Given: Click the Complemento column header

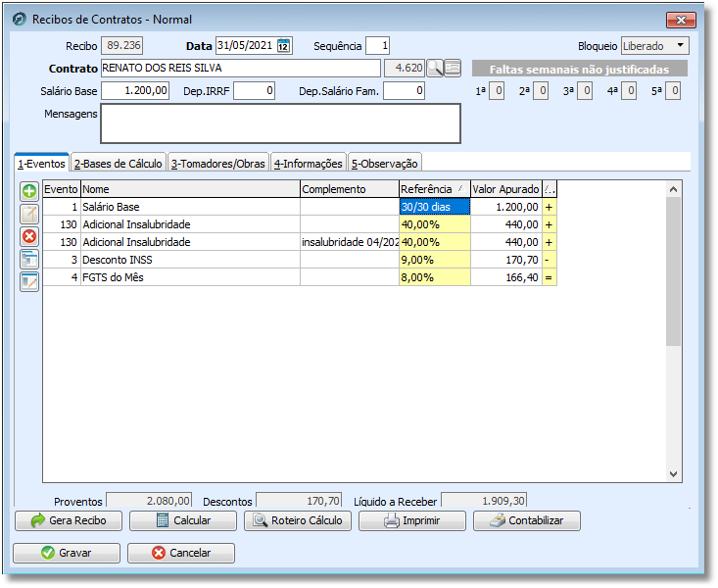Looking at the screenshot, I should click(350, 189).
